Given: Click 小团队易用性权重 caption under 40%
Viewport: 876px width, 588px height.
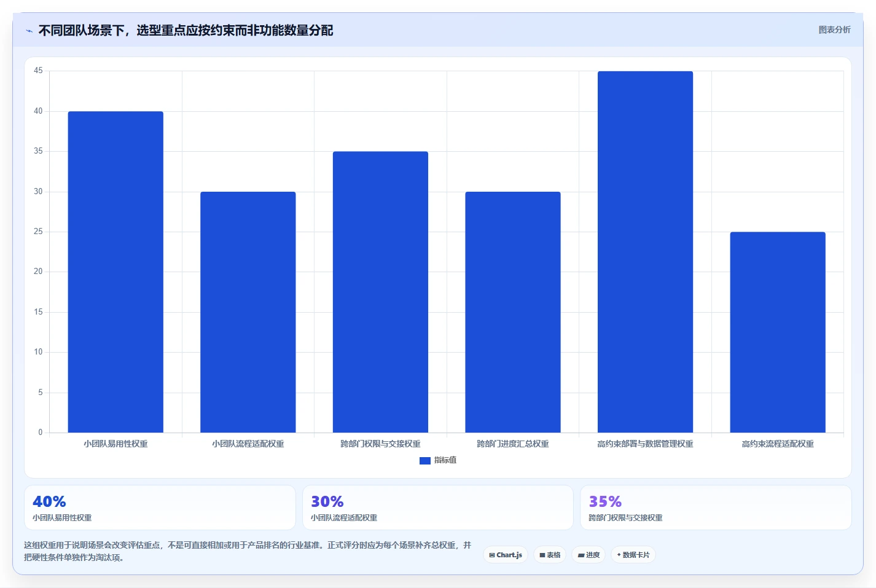Looking at the screenshot, I should click(x=62, y=518).
